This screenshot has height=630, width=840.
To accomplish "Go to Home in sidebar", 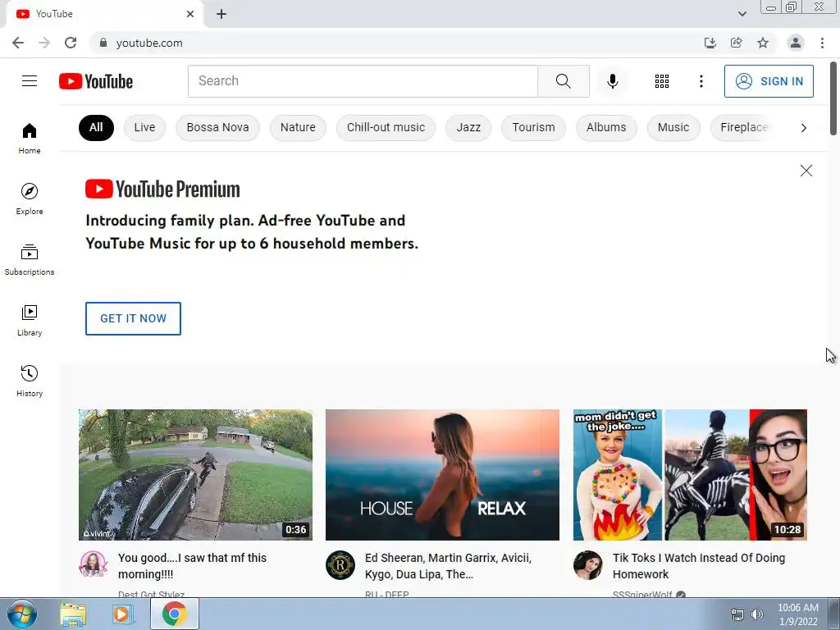I will (30, 138).
